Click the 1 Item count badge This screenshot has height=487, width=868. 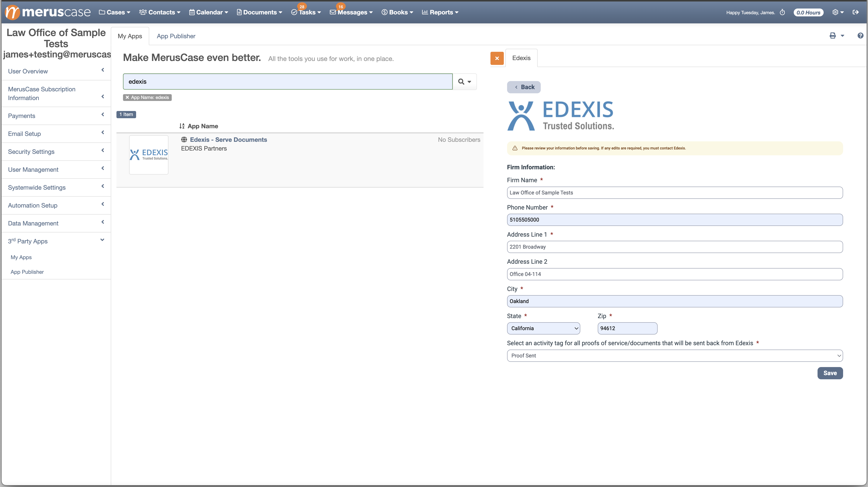point(126,114)
